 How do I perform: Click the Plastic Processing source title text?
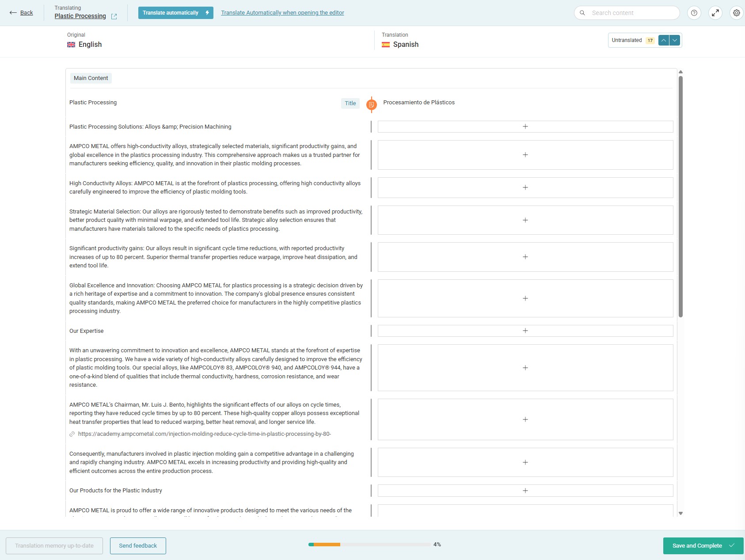pos(93,103)
